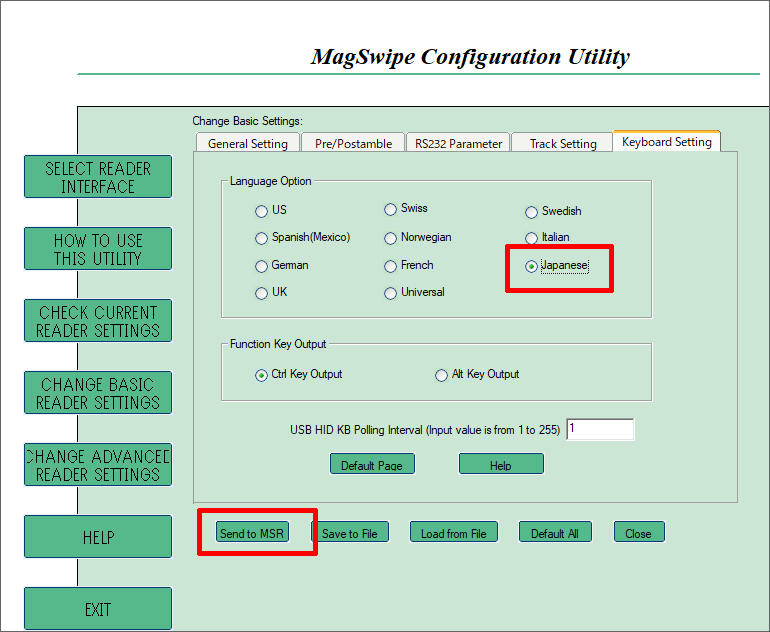Image resolution: width=770 pixels, height=632 pixels.
Task: Click the USB HID KB Polling Interval field
Action: pos(600,429)
